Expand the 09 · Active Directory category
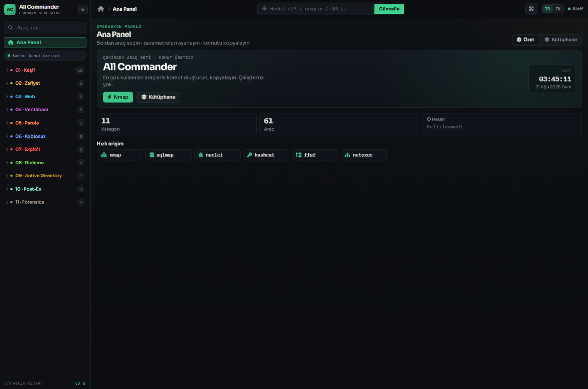 (x=45, y=176)
